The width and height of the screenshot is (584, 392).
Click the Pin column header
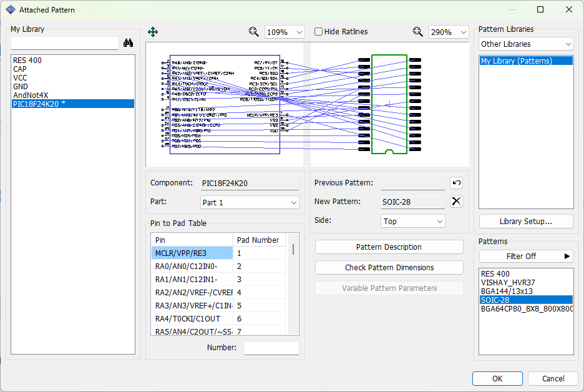(192, 240)
